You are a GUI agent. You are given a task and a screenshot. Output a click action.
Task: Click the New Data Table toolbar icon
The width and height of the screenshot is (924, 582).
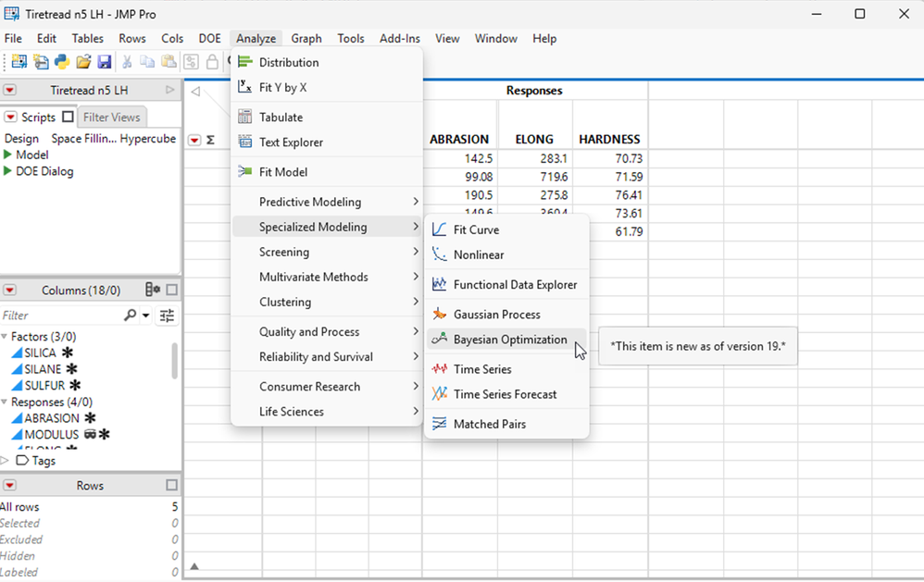click(x=19, y=62)
